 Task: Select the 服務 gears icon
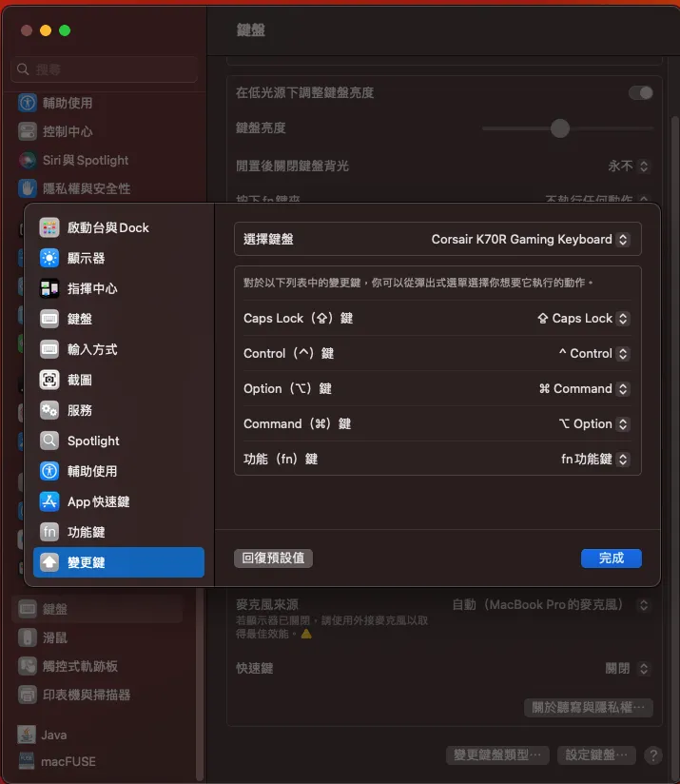(49, 411)
